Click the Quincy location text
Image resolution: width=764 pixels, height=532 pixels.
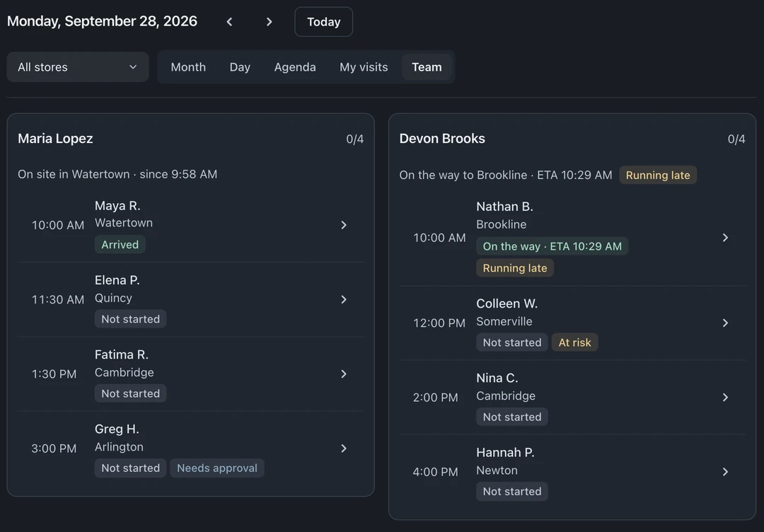coord(113,298)
